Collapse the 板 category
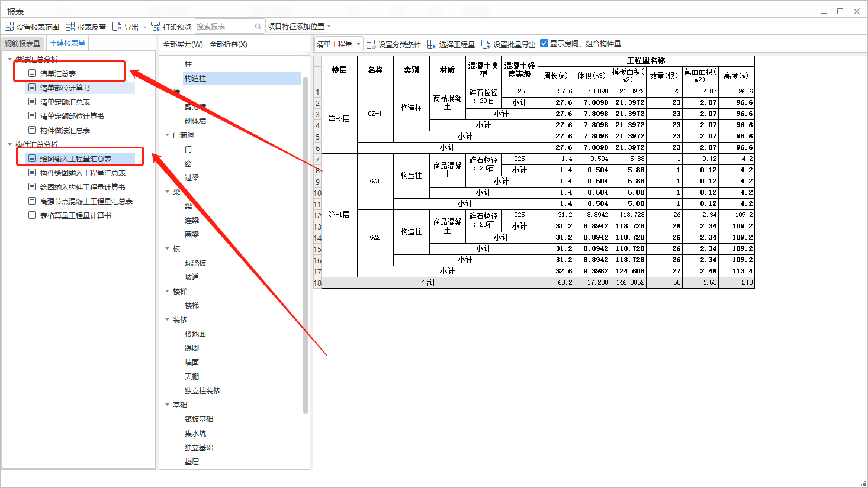The width and height of the screenshot is (868, 488). 167,248
